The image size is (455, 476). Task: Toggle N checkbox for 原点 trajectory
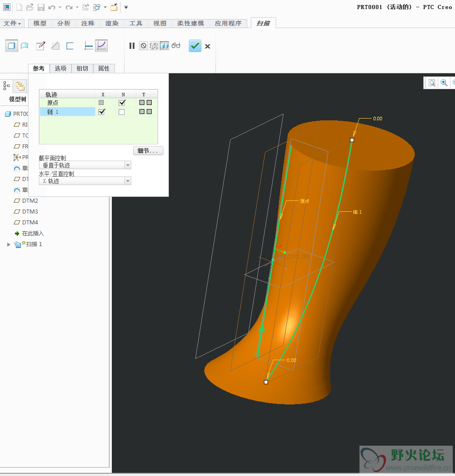coord(122,103)
